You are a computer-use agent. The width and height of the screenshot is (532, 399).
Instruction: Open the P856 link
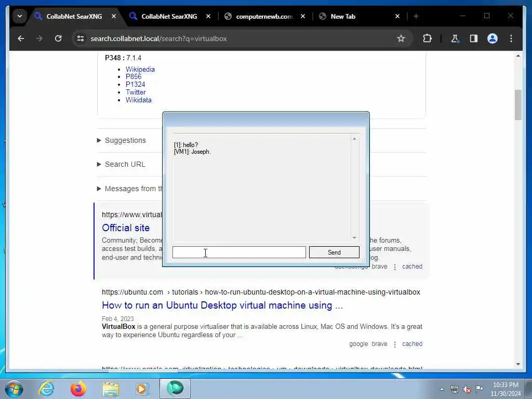[x=134, y=77]
